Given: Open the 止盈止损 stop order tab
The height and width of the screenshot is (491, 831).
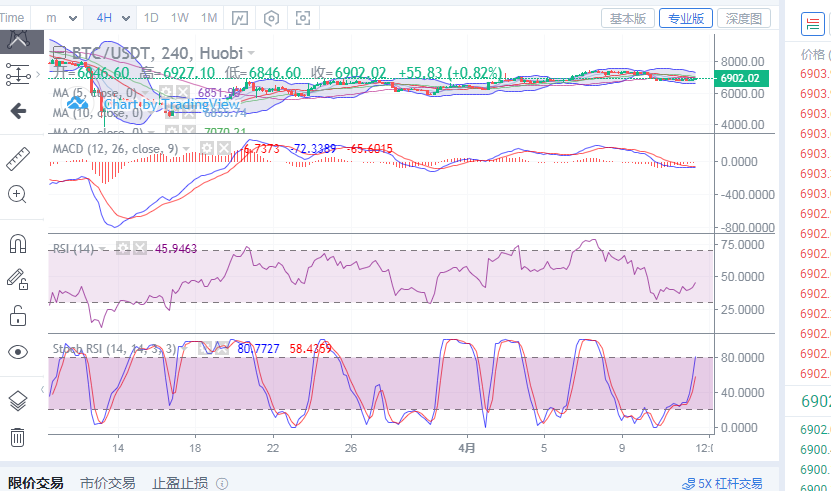Looking at the screenshot, I should 180,483.
